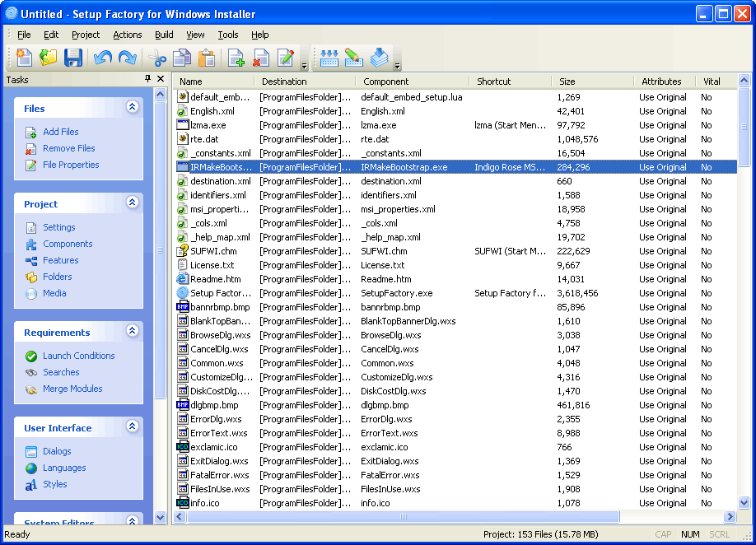Click file list horizontal scrollbar right arrow
756x545 pixels.
point(730,516)
